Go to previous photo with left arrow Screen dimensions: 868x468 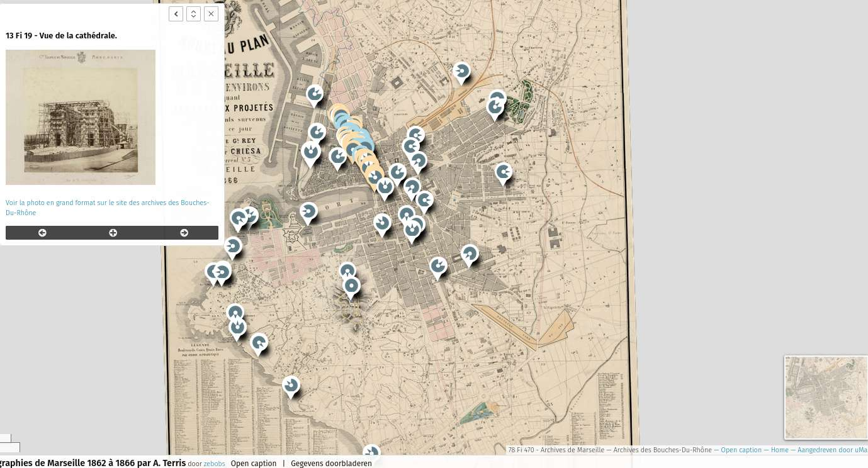(42, 233)
